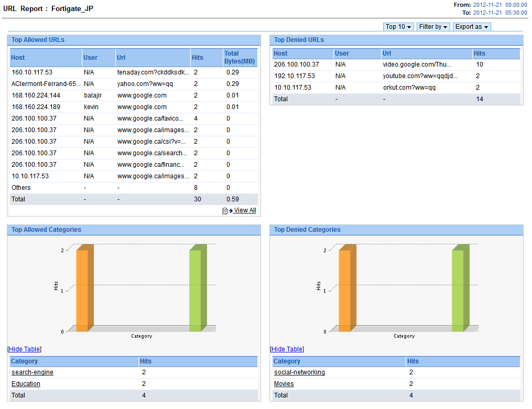This screenshot has height=409, width=532.
Task: Click the View All page icon
Action: tap(226, 211)
